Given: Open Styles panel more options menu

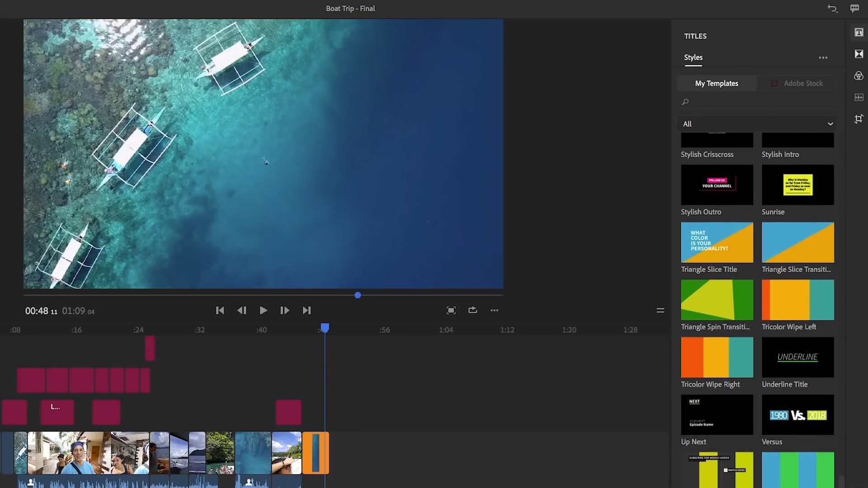Looking at the screenshot, I should [823, 58].
